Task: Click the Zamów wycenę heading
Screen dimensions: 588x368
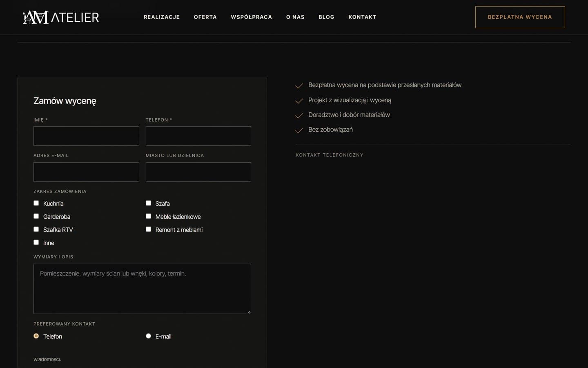Action: coord(65,101)
